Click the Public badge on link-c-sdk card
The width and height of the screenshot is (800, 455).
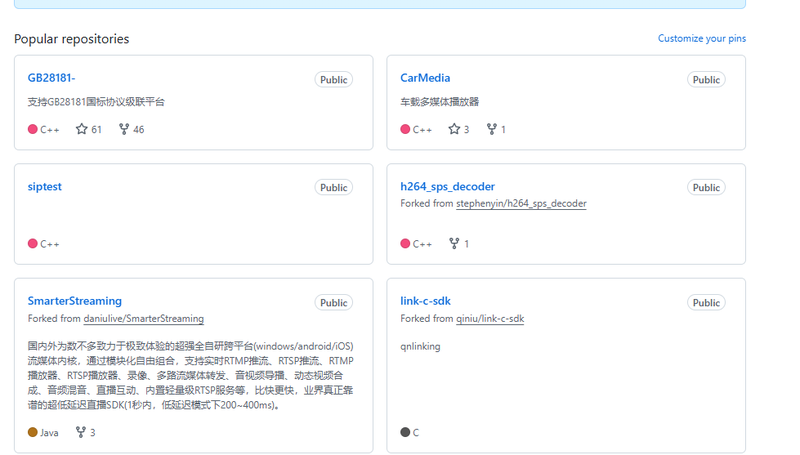click(x=706, y=302)
